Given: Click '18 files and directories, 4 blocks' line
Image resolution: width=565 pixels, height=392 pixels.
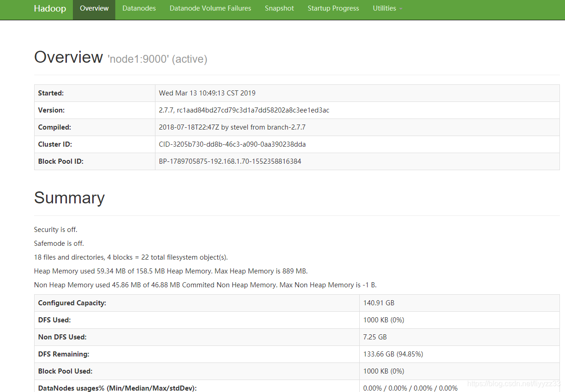Looking at the screenshot, I should pyautogui.click(x=131, y=257).
